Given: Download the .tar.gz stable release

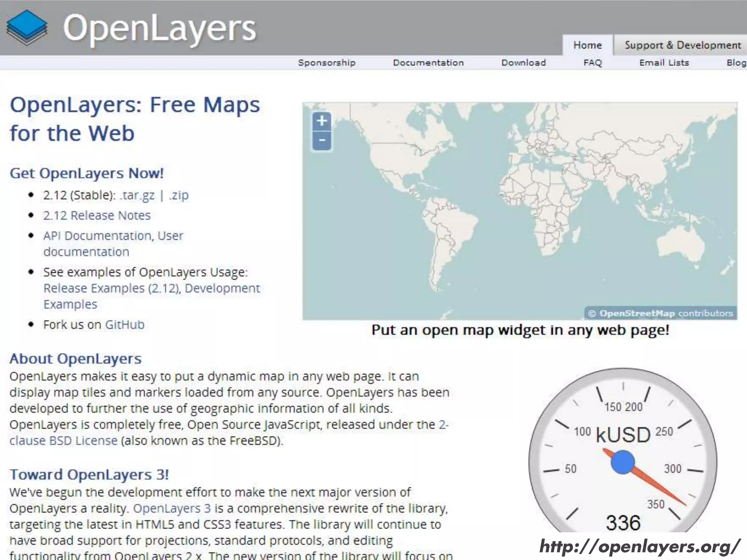Looking at the screenshot, I should (x=137, y=195).
